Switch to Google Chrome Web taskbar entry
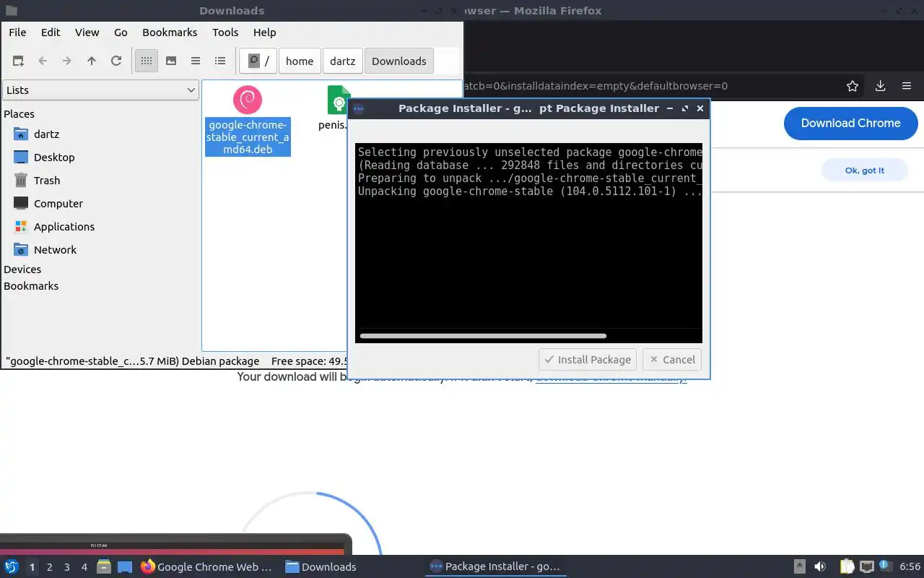The image size is (924, 578). point(206,567)
